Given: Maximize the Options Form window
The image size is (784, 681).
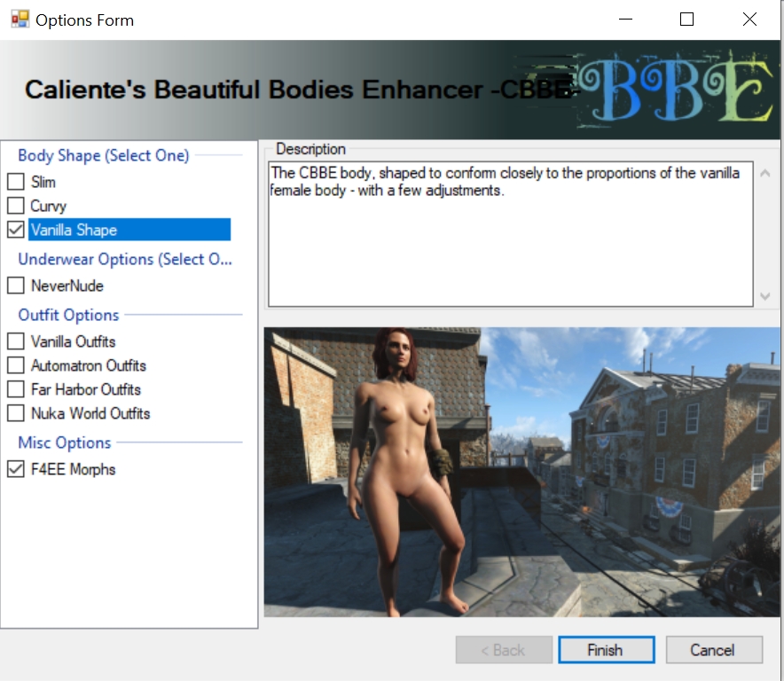Looking at the screenshot, I should click(687, 20).
